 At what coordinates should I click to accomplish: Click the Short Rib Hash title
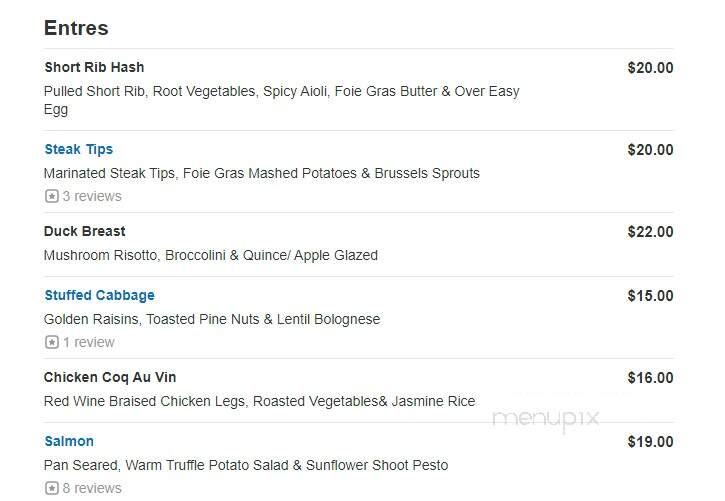point(94,67)
